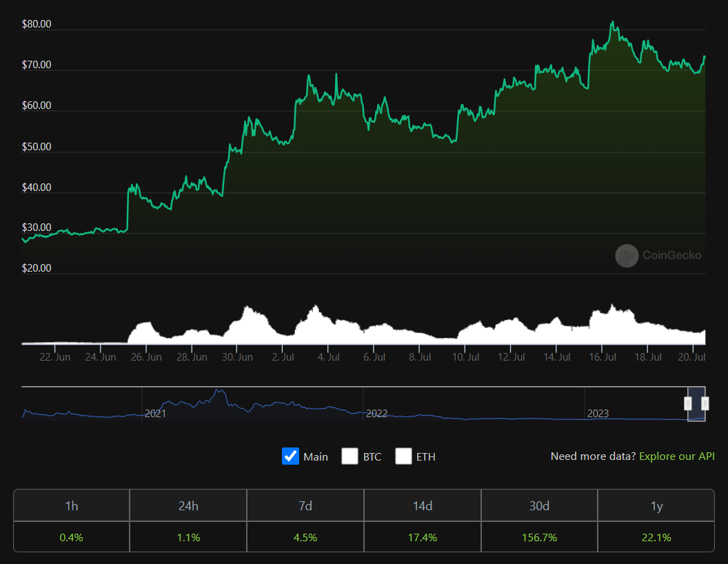
Task: Select the 14d period header
Action: click(423, 505)
